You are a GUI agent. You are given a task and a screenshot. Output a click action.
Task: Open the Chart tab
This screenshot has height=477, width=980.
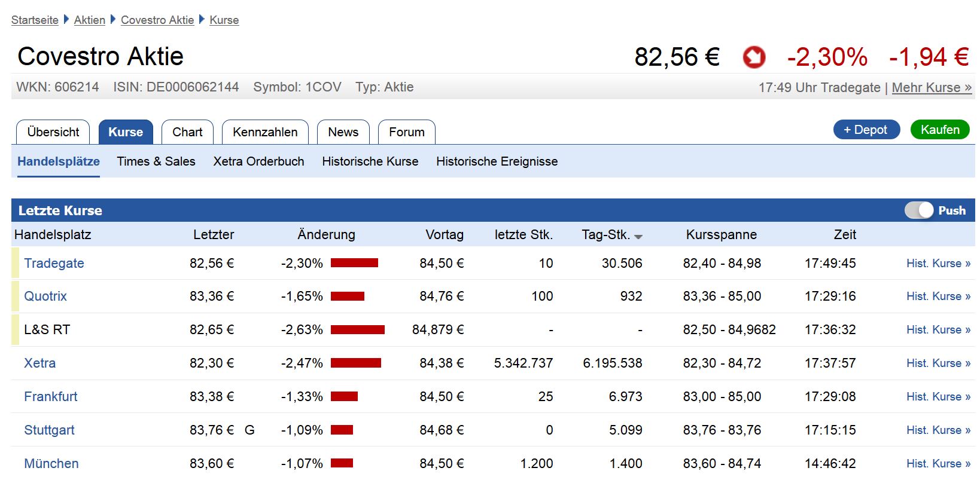point(187,132)
